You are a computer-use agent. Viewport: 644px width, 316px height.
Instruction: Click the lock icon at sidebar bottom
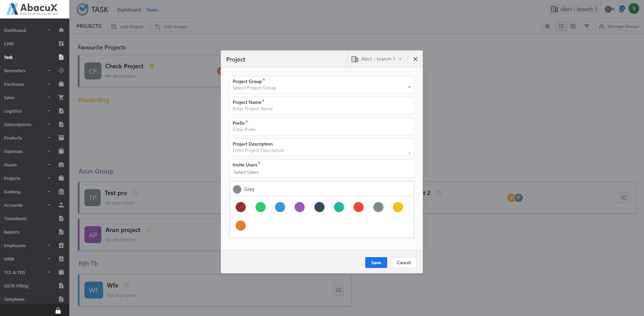tap(58, 311)
